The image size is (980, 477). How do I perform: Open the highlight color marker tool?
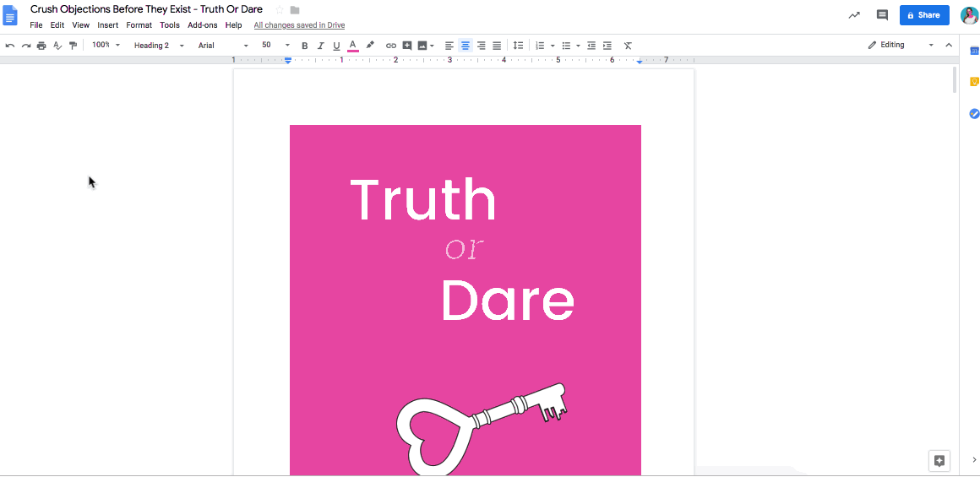(370, 45)
